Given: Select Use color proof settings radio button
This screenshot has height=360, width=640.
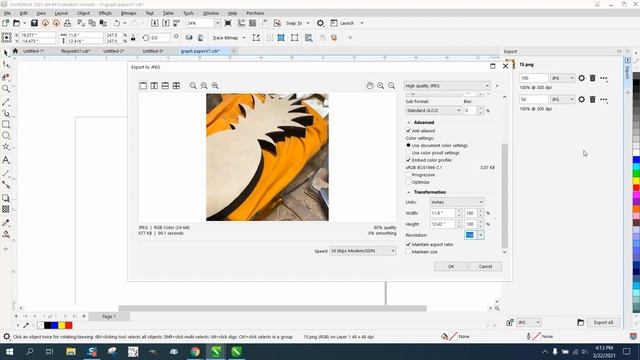Looking at the screenshot, I should [408, 153].
